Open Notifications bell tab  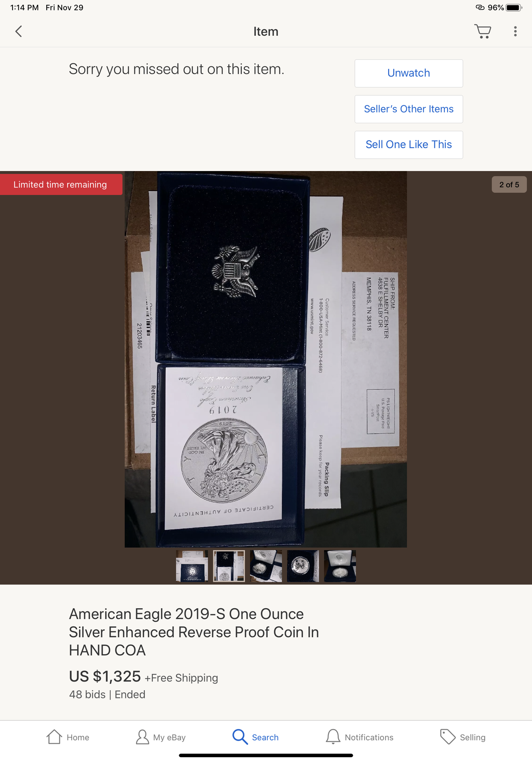[359, 737]
